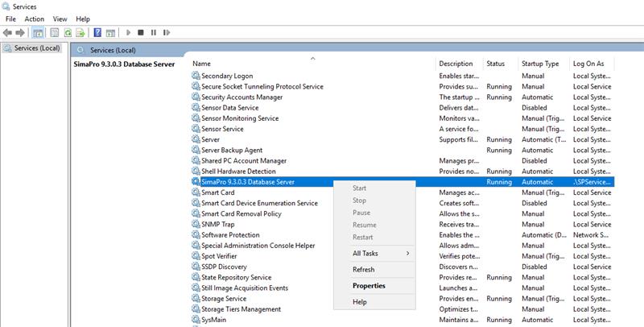The width and height of the screenshot is (644, 327).
Task: Click the gear icon beside Secondary Logon
Action: [196, 76]
